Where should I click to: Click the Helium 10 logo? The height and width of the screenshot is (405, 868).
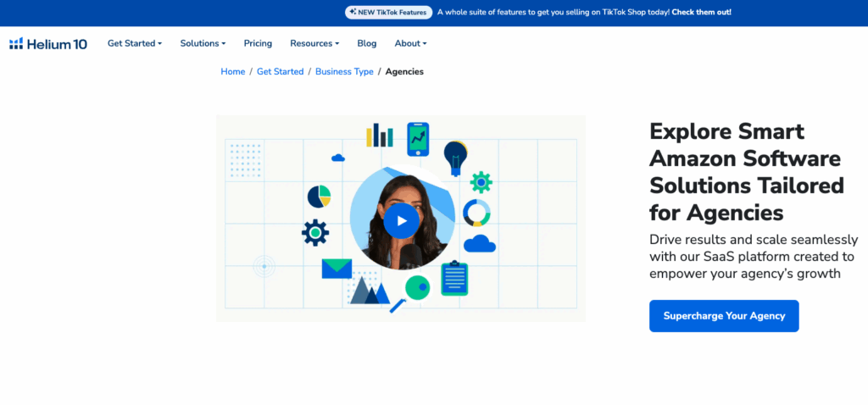48,43
